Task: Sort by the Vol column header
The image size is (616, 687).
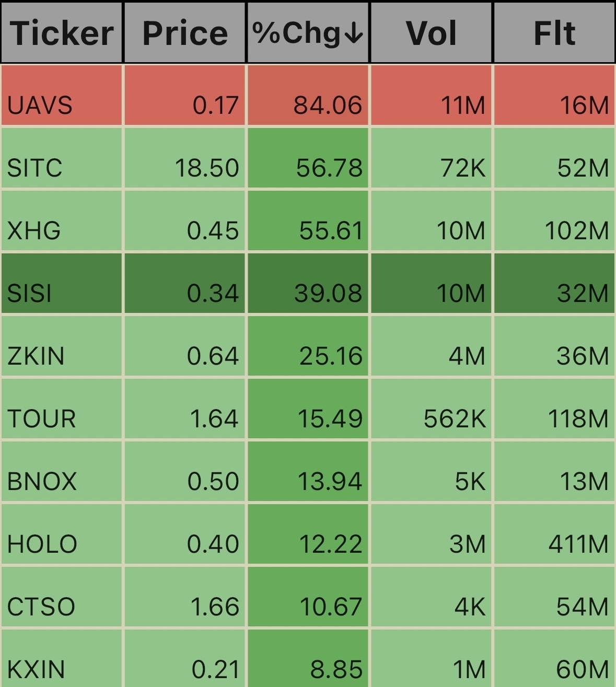Action: tap(431, 33)
